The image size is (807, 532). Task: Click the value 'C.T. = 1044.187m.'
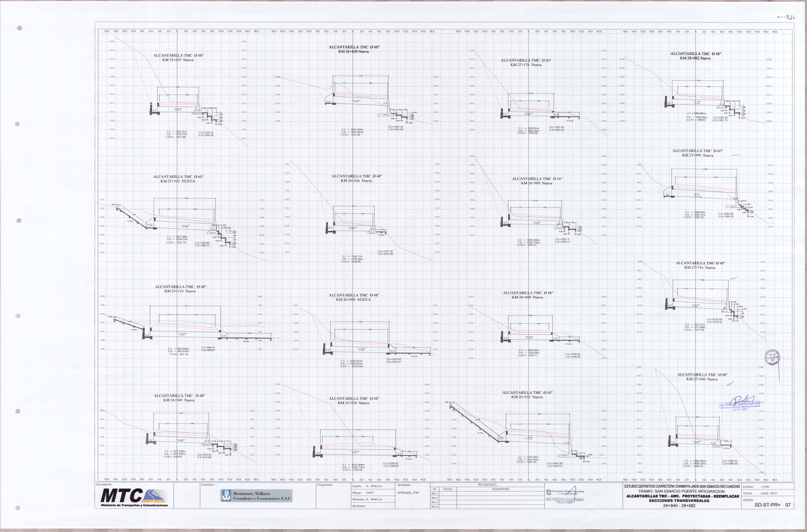pos(353,130)
